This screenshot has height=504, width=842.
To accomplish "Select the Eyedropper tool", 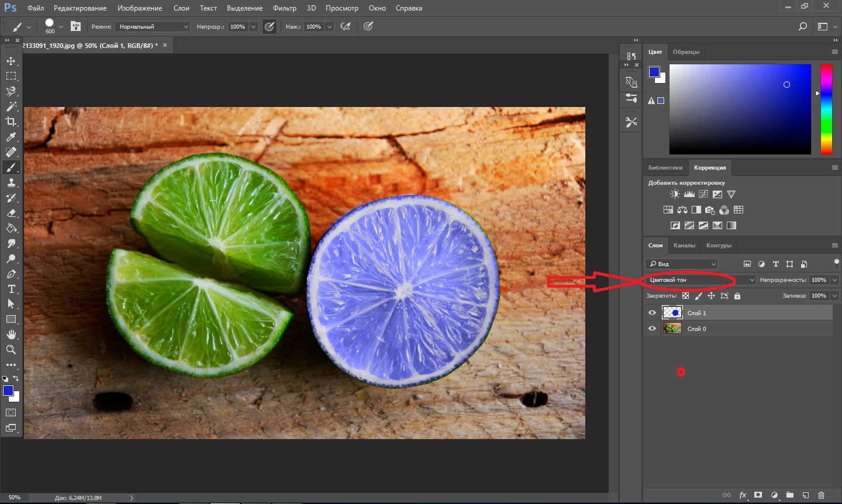I will (x=11, y=137).
